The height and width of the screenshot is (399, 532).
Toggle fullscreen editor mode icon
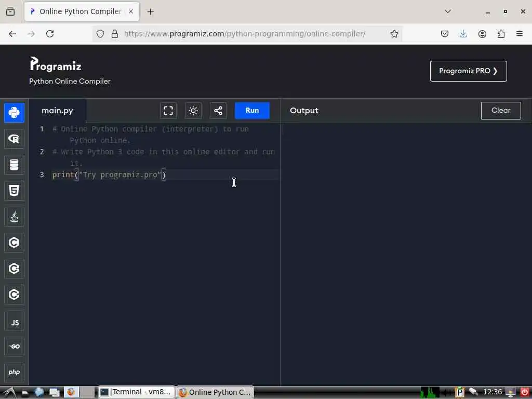(168, 111)
